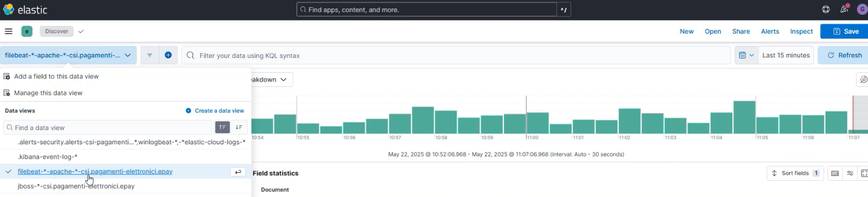Click Inspect in the top menu

802,32
